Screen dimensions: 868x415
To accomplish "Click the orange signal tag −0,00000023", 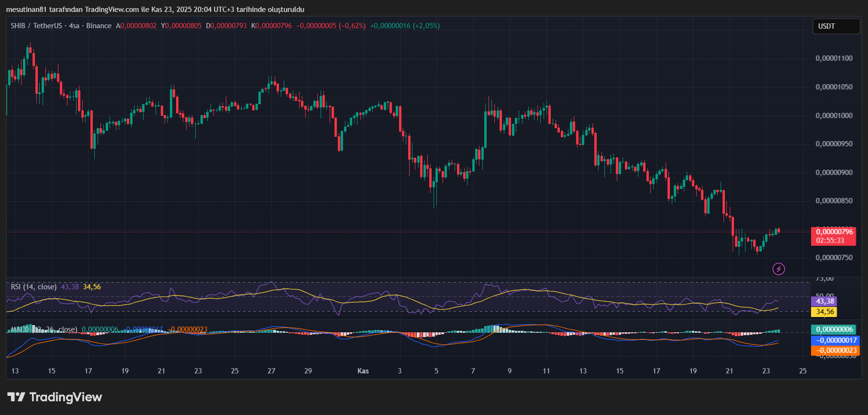I will click(x=835, y=350).
